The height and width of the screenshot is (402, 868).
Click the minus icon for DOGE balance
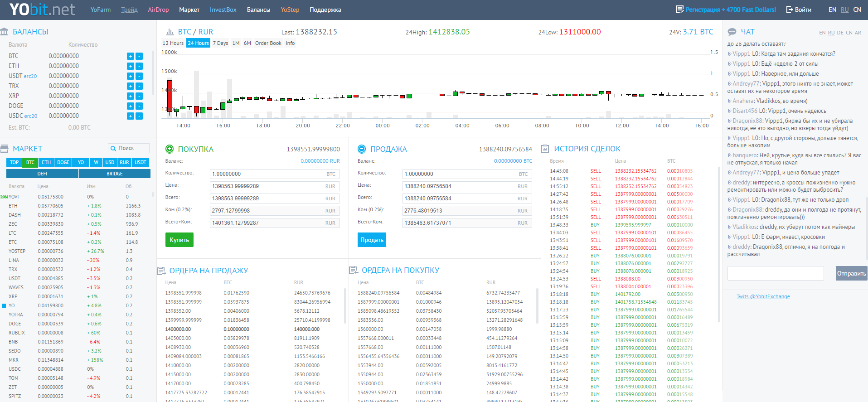(x=139, y=106)
